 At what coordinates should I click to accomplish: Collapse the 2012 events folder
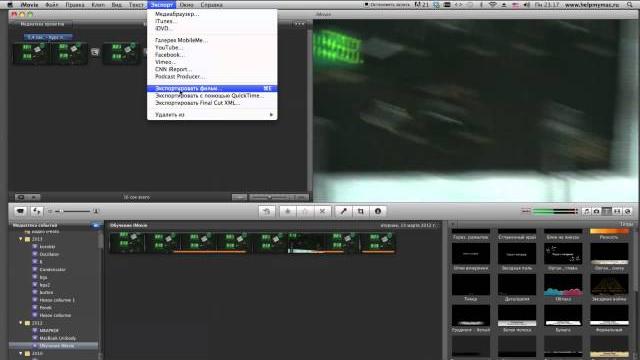pyautogui.click(x=20, y=323)
